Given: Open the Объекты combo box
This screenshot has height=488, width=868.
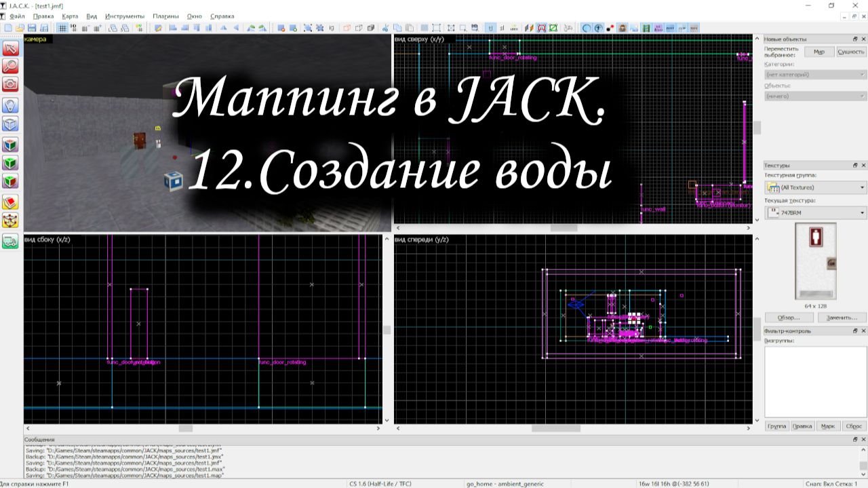Looking at the screenshot, I should coord(815,96).
